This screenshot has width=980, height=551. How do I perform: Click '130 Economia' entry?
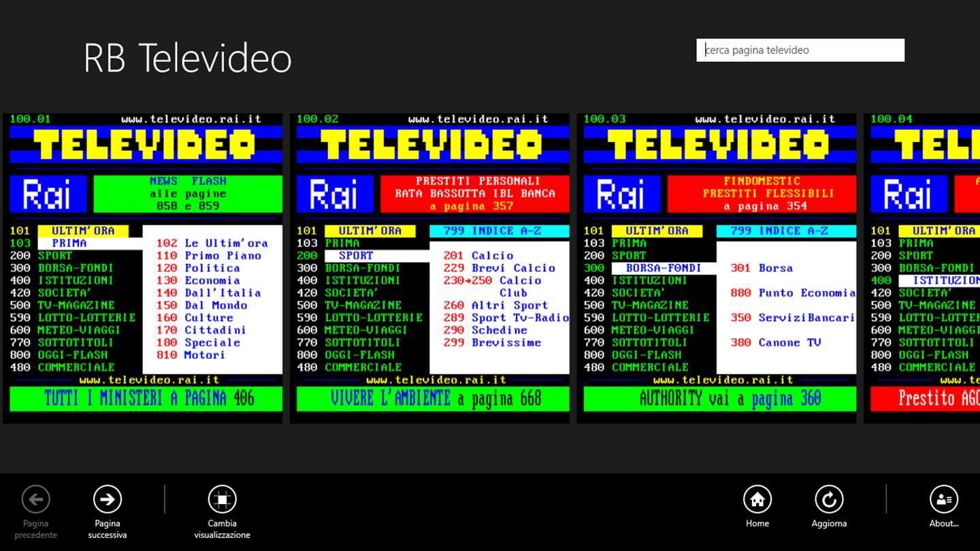point(199,280)
